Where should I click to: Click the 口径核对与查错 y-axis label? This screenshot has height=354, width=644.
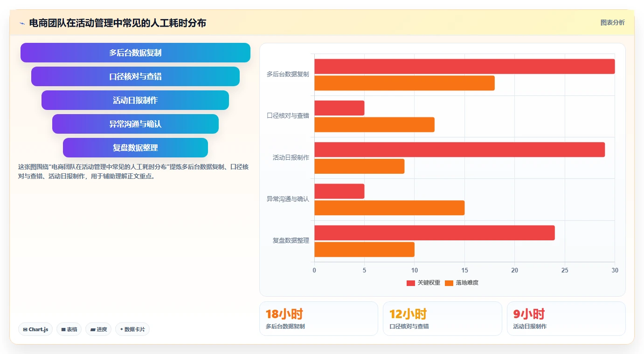pyautogui.click(x=288, y=116)
